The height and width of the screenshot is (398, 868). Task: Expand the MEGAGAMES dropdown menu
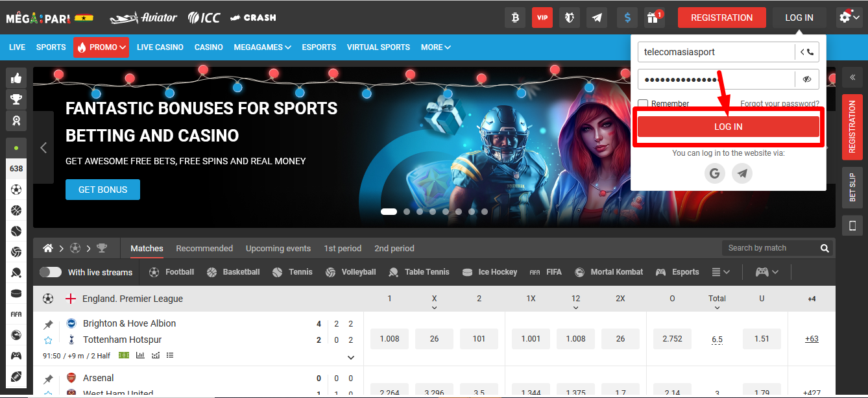click(x=262, y=47)
